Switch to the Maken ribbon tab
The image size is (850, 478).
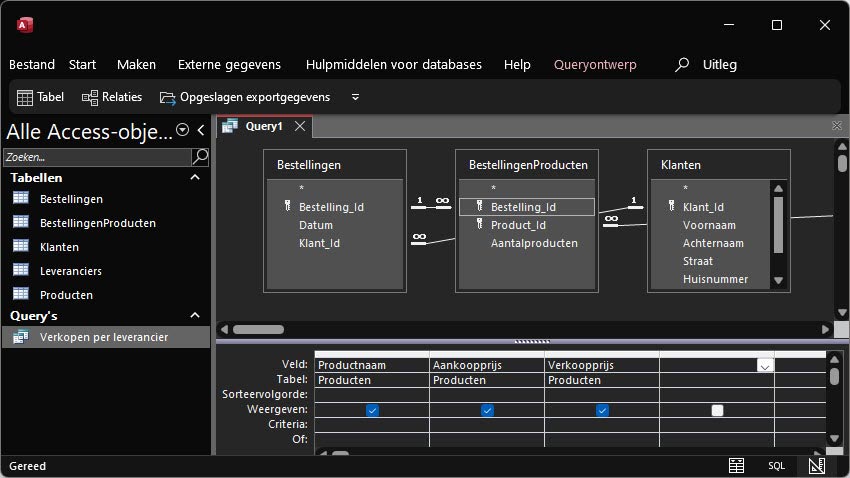click(137, 64)
